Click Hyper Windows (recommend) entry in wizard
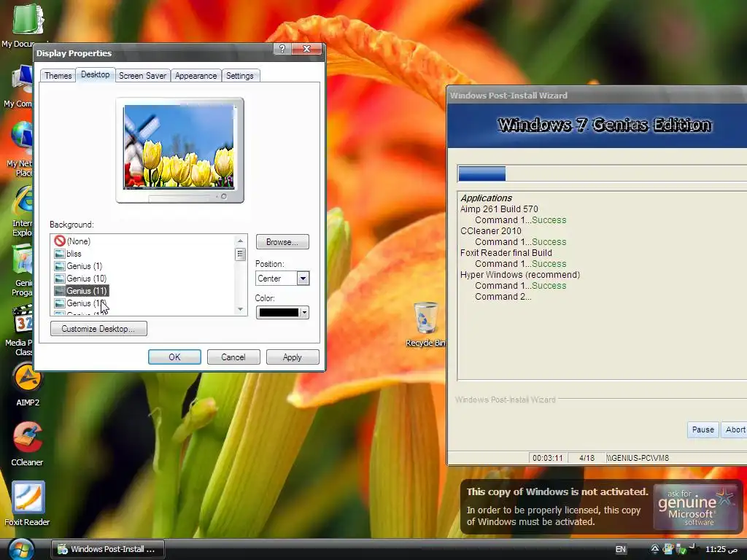747x560 pixels. point(519,275)
